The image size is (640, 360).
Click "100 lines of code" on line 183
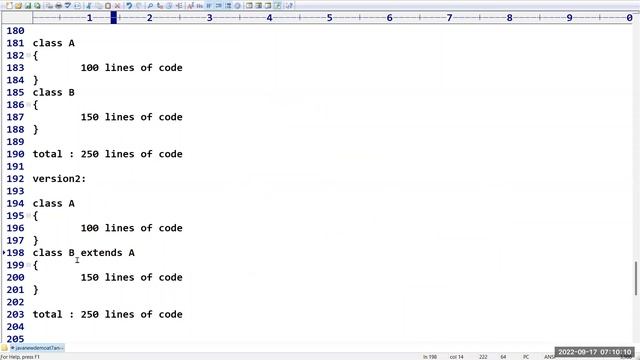point(131,68)
